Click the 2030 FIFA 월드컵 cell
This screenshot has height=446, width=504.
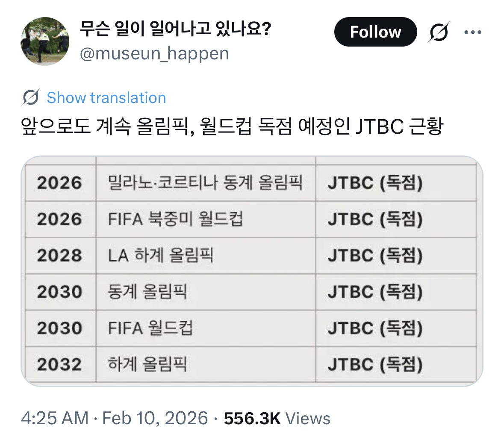click(x=150, y=328)
